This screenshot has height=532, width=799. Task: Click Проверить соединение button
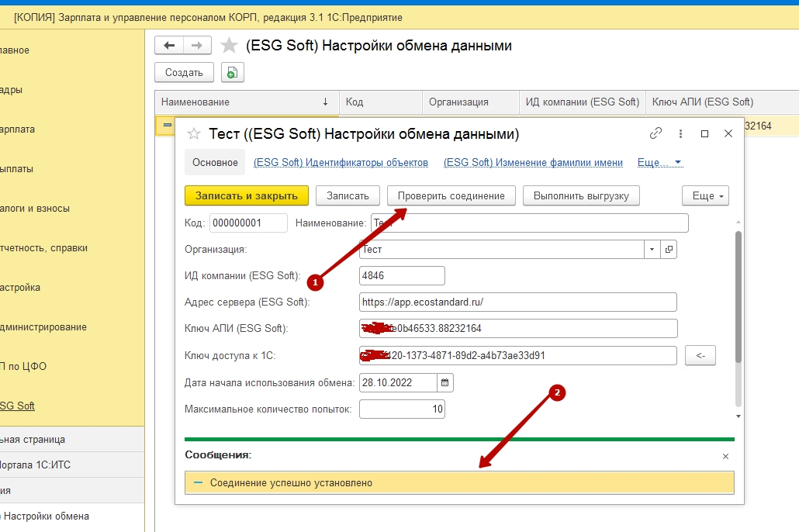pos(451,195)
